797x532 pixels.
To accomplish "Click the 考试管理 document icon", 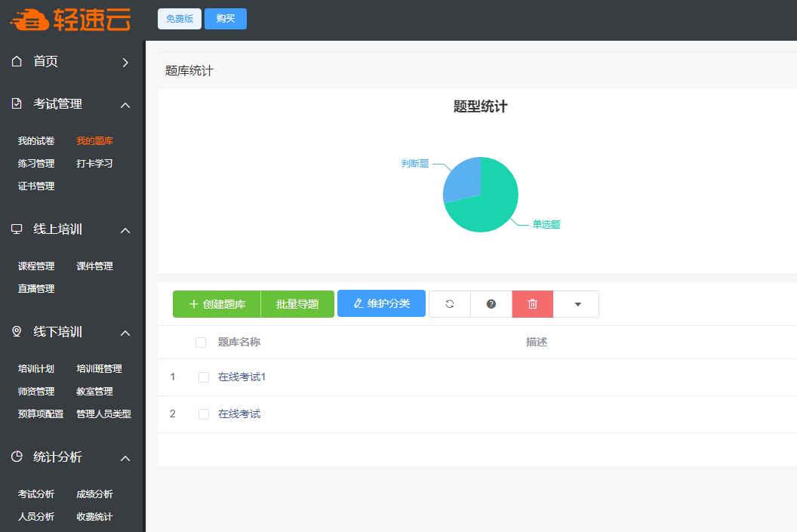I will click(x=17, y=103).
